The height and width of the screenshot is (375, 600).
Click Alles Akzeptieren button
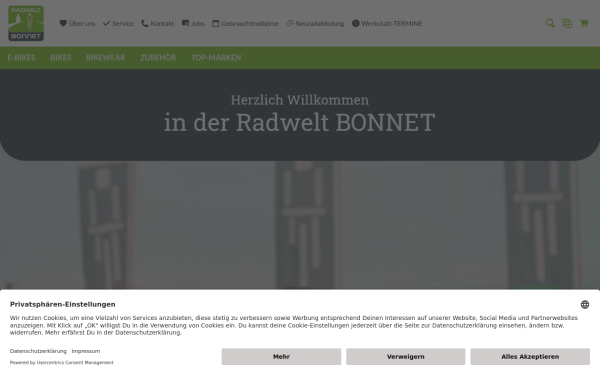tap(530, 357)
